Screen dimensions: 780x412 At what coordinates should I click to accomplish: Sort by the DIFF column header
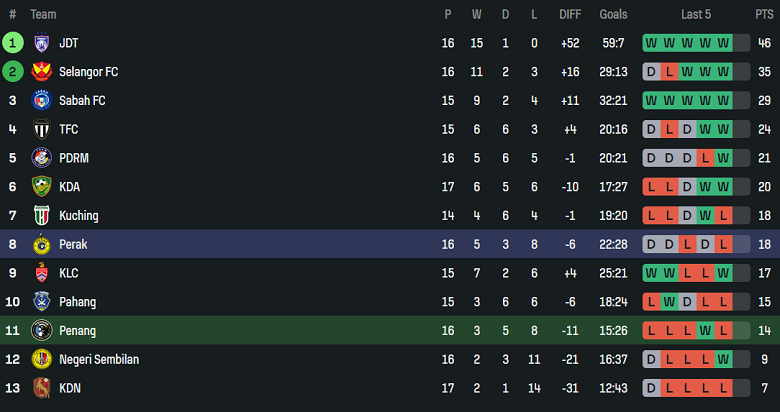click(570, 14)
